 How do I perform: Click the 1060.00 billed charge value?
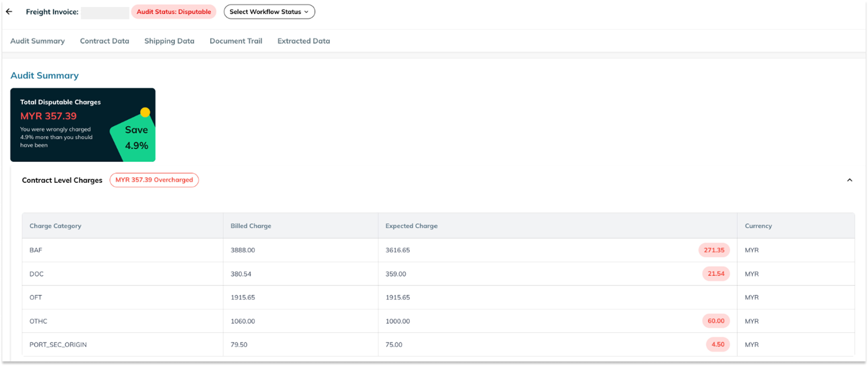243,321
